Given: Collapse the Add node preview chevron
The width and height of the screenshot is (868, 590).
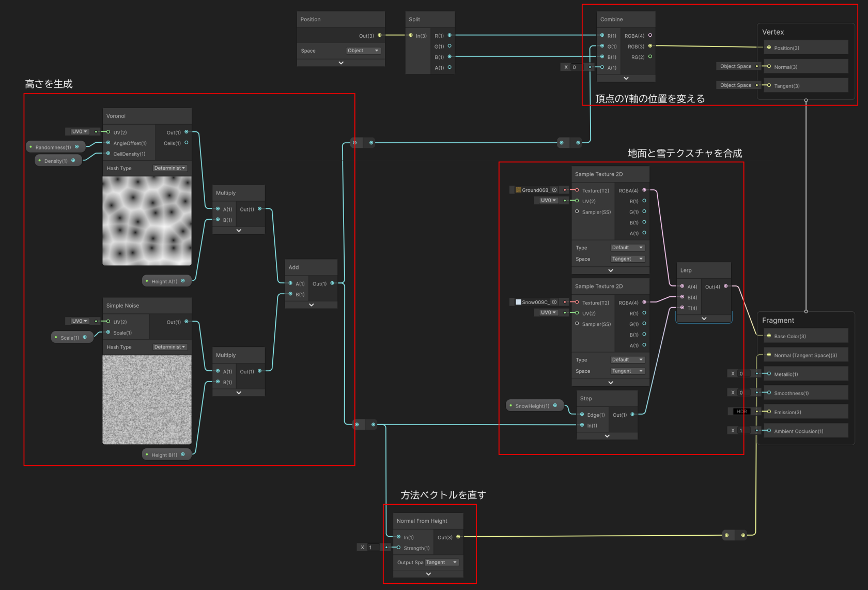Looking at the screenshot, I should (311, 305).
